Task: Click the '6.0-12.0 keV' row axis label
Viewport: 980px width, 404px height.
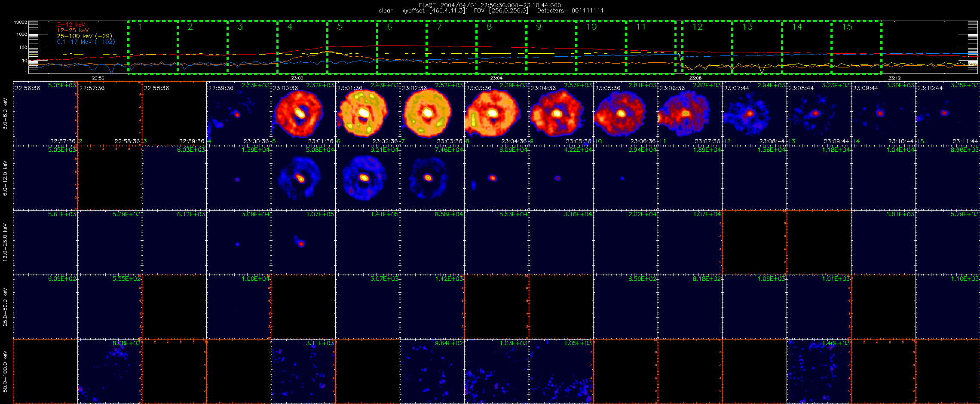Action: click(x=5, y=178)
